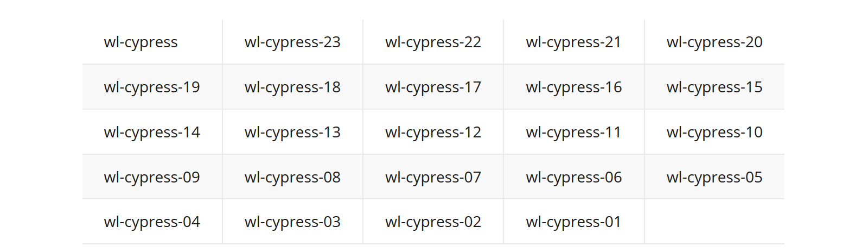The width and height of the screenshot is (868, 252).
Task: Click wl-cypress-16 text
Action: (574, 87)
